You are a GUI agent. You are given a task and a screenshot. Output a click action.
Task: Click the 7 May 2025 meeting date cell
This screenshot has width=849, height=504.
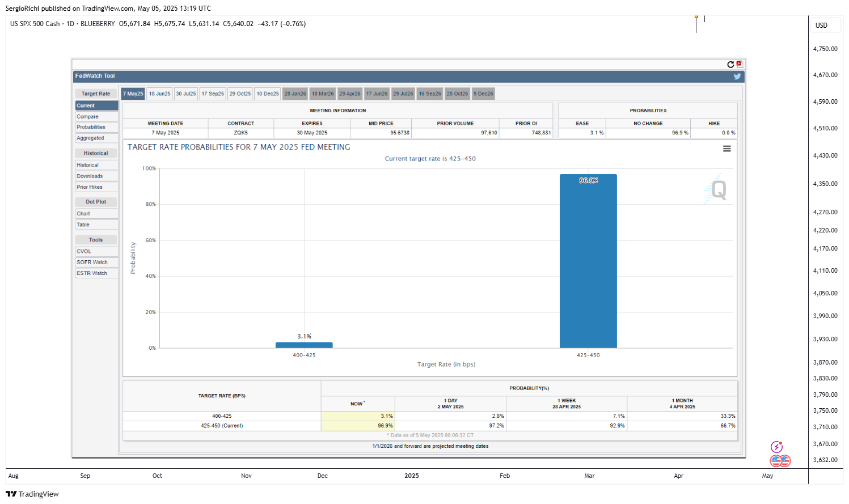point(166,133)
